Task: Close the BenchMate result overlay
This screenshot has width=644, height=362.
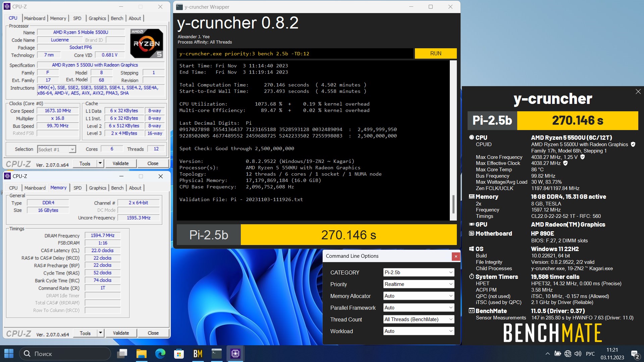Action: point(638,92)
